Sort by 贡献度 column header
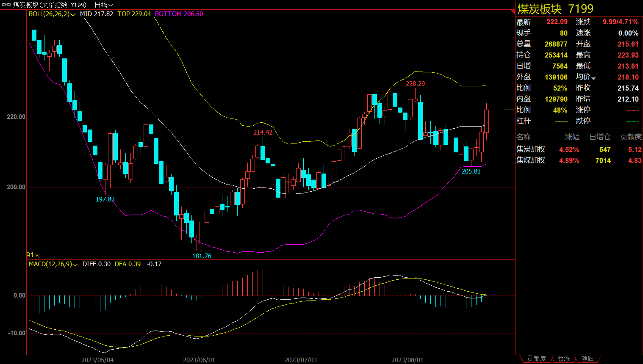Image resolution: width=643 pixels, height=364 pixels. coord(631,137)
